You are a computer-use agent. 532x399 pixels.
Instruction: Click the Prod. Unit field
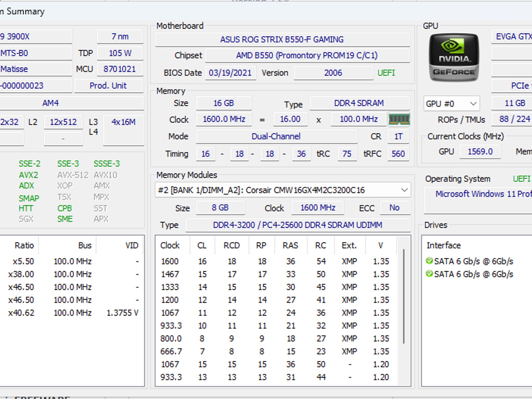[x=109, y=86]
